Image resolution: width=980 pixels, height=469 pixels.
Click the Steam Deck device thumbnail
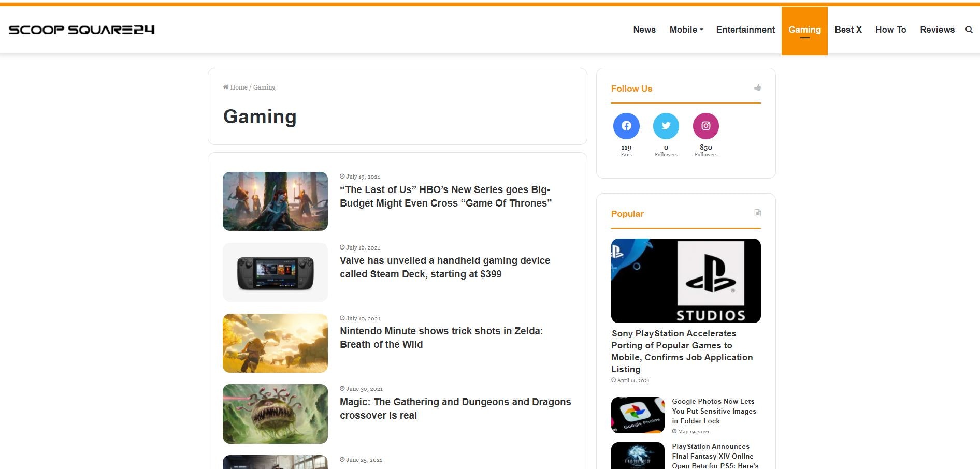275,272
